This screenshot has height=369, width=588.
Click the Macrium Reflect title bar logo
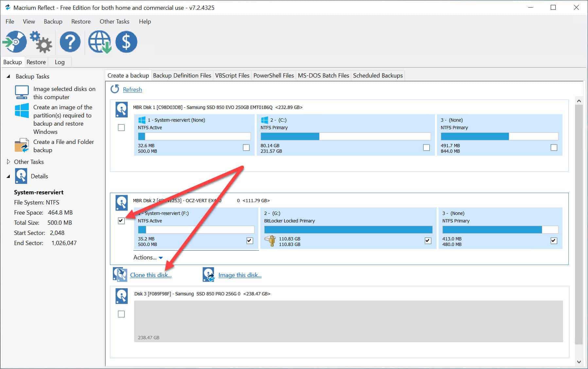(x=7, y=7)
